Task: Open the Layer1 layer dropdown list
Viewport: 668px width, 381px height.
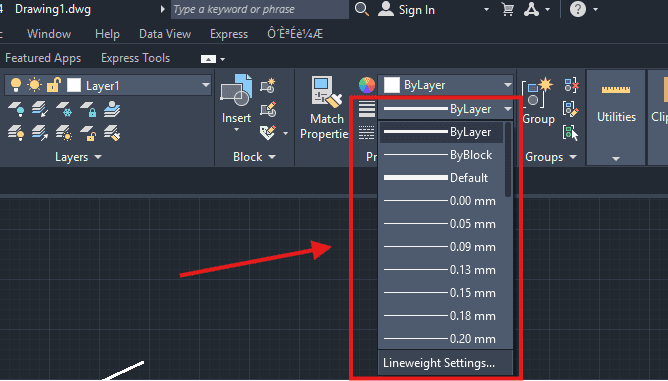Action: 206,85
